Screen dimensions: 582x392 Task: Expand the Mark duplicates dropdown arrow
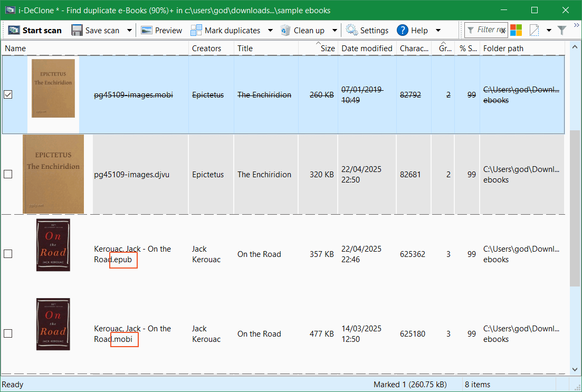[x=270, y=31]
